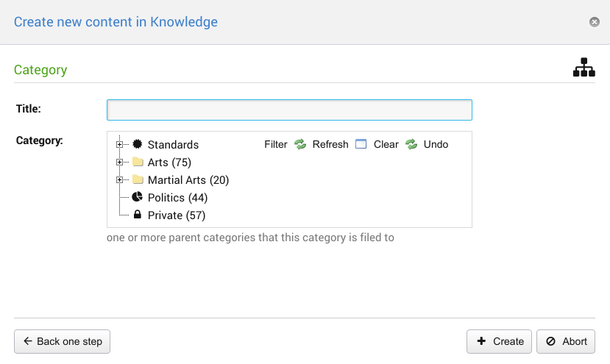Click the Arts folder icon
Image resolution: width=610 pixels, height=364 pixels.
(x=138, y=162)
